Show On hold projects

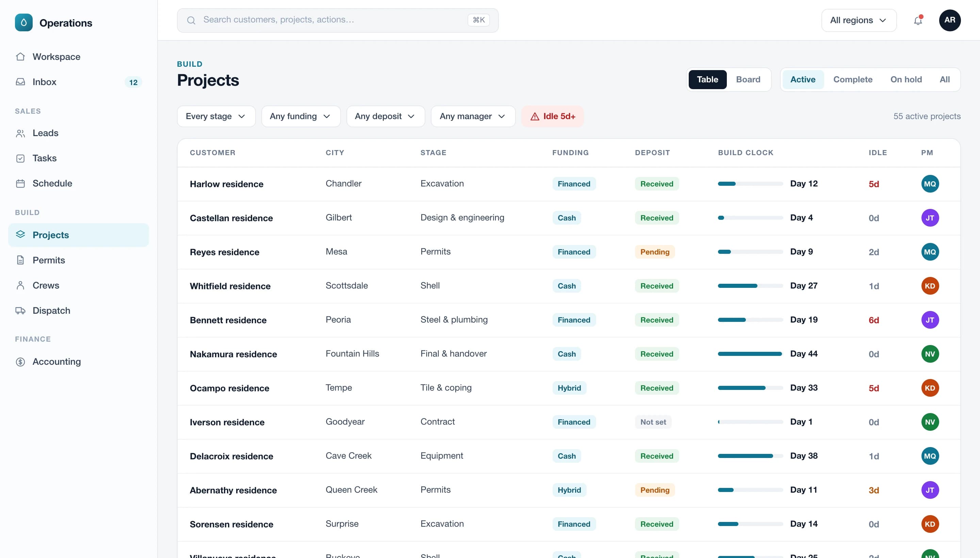tap(905, 80)
